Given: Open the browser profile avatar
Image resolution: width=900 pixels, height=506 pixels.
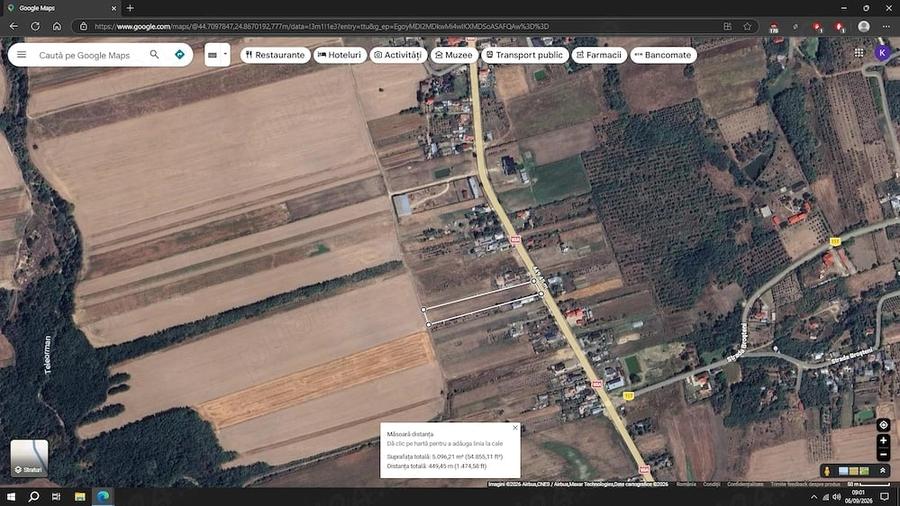Looking at the screenshot, I should (863, 26).
